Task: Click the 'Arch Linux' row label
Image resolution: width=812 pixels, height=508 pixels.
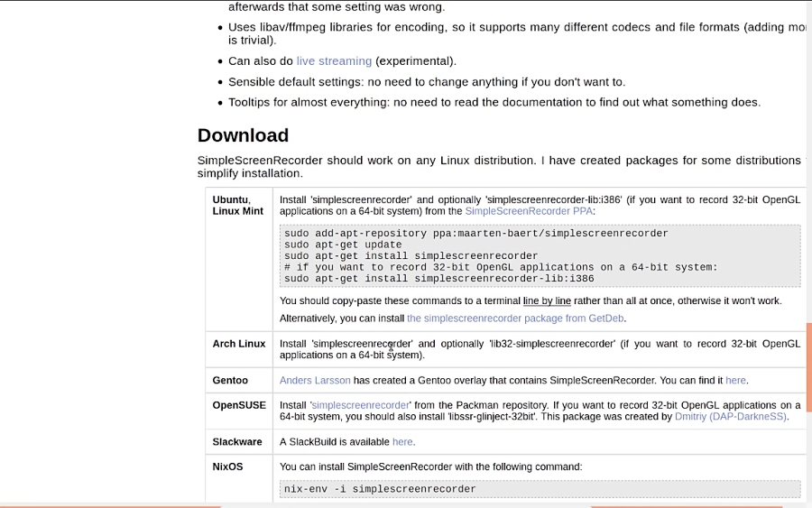Action: 239,344
